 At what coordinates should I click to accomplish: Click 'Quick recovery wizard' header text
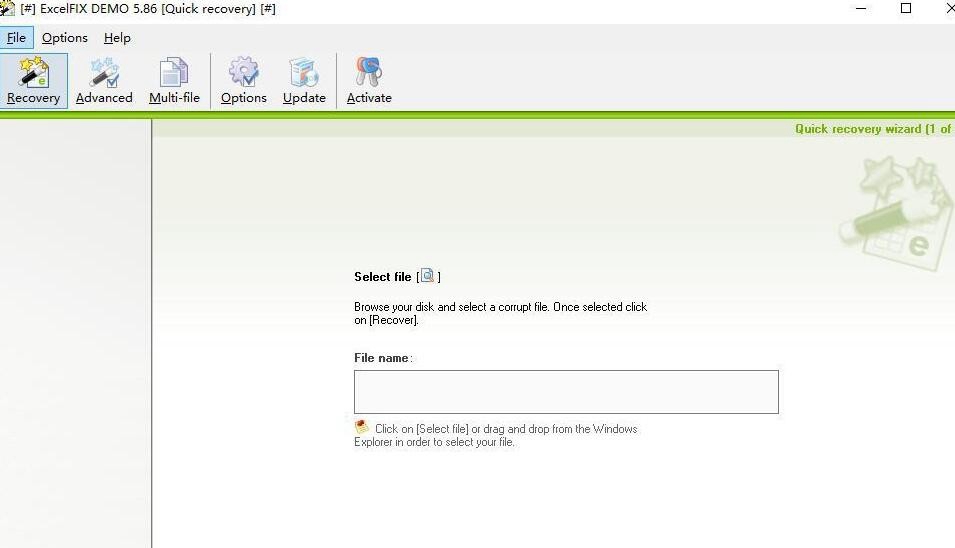coord(858,129)
